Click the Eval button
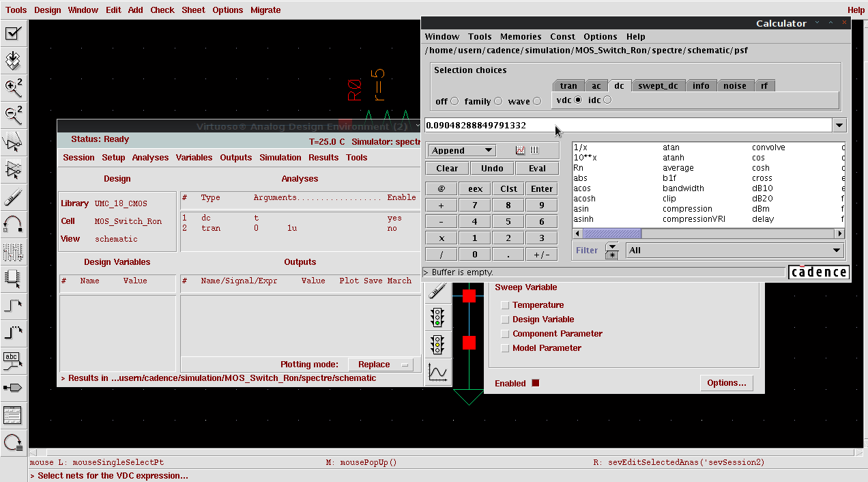 (x=537, y=168)
